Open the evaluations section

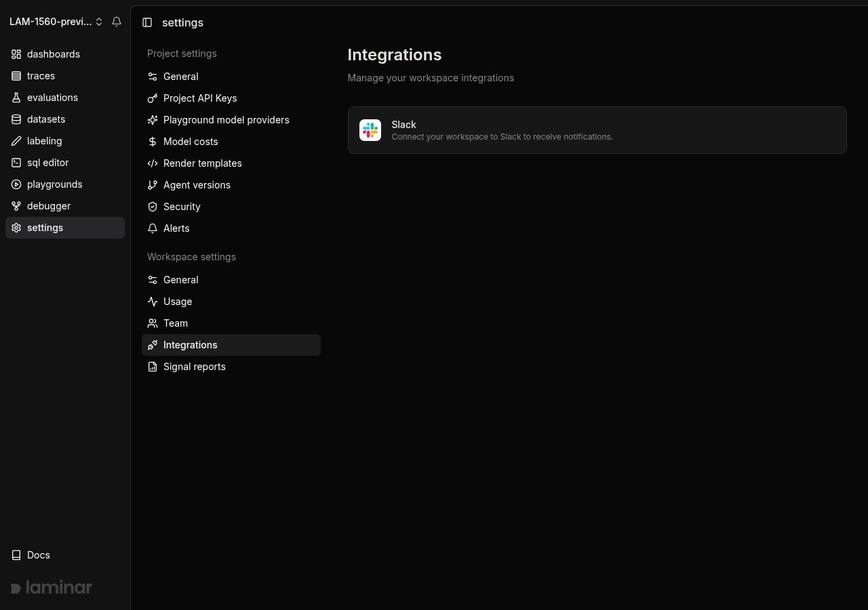65,98
